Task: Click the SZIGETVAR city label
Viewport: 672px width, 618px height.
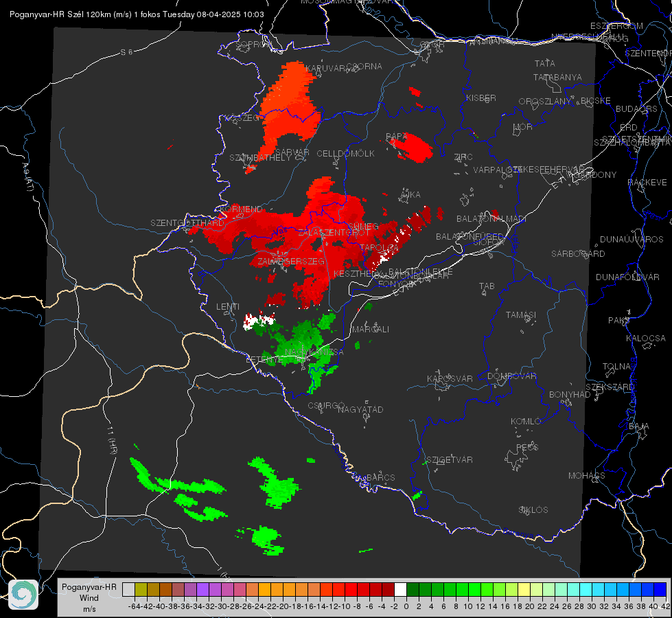Action: pyautogui.click(x=450, y=460)
